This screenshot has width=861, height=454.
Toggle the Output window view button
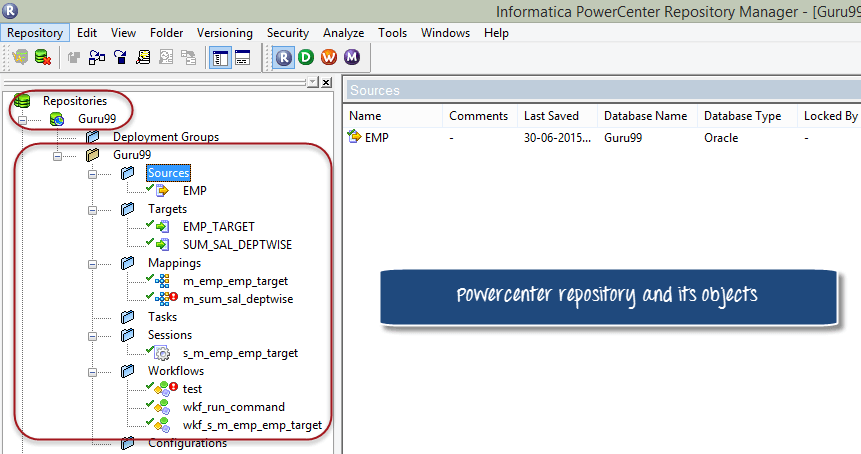click(x=242, y=58)
